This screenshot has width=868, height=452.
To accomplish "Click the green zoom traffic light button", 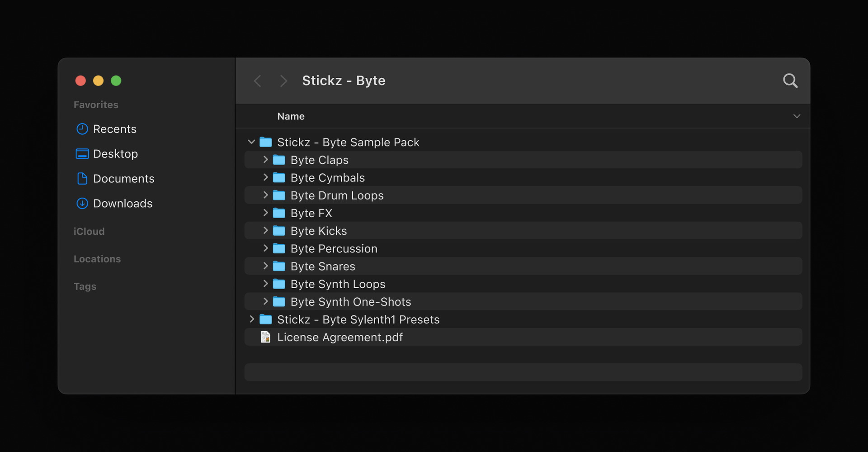I will click(x=116, y=81).
